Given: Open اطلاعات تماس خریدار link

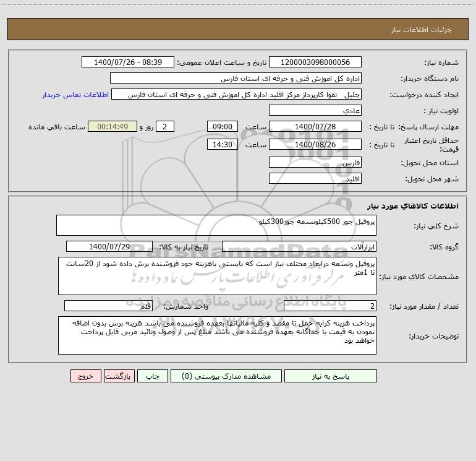Looking at the screenshot, I should click(75, 95).
